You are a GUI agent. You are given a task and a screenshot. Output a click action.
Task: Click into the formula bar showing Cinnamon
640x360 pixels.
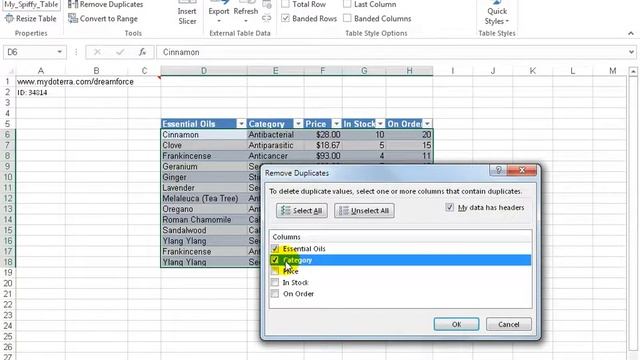392,52
